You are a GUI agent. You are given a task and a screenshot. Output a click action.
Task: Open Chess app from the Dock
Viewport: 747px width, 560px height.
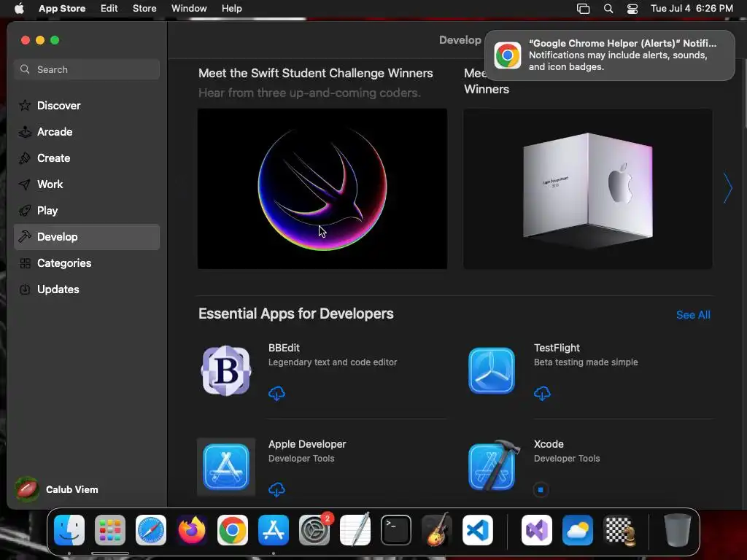[619, 530]
